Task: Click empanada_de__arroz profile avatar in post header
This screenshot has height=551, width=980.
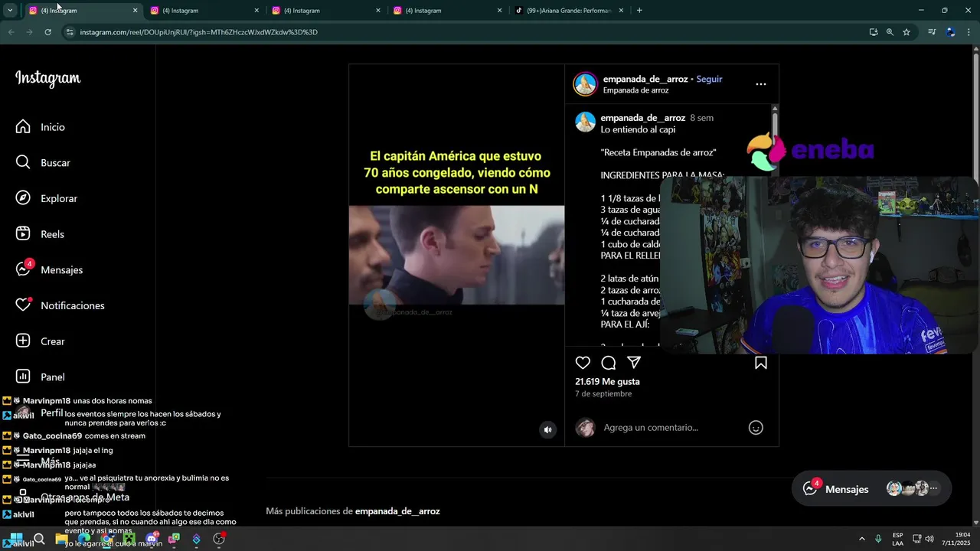Action: point(585,84)
